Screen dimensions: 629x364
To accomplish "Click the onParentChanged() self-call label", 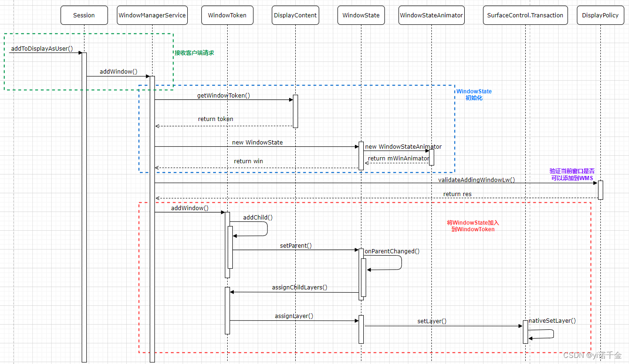I will 392,251.
